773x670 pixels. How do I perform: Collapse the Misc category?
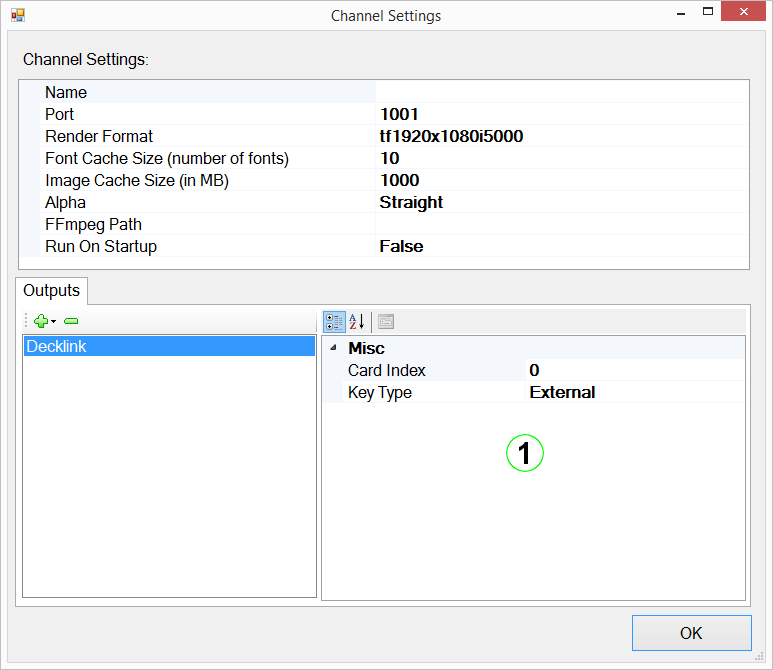click(x=333, y=348)
